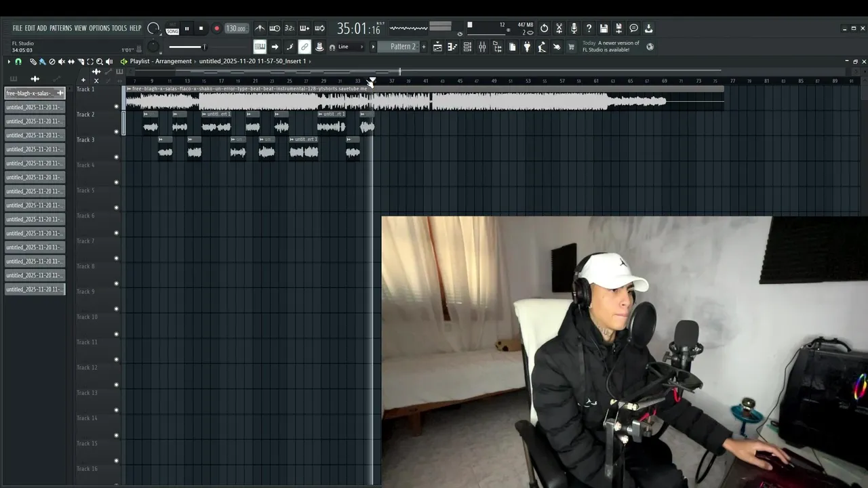Add a new pattern with plus button
The image size is (868, 488).
(424, 47)
